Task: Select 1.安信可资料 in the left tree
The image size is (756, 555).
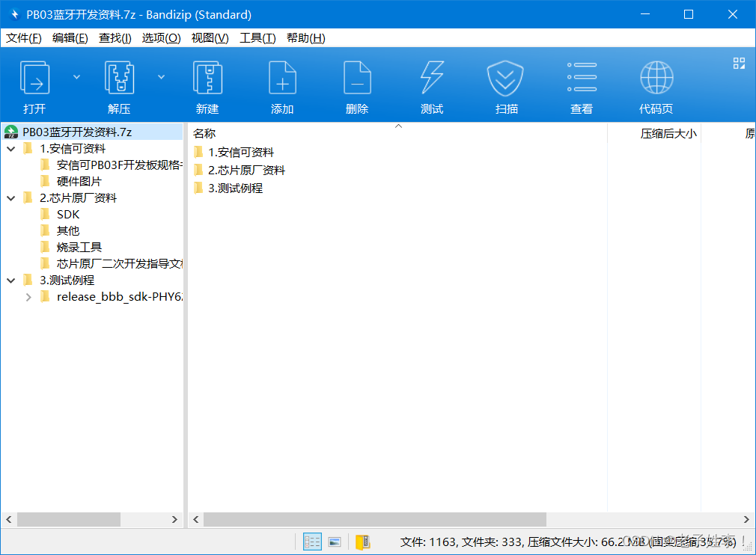Action: coord(73,148)
